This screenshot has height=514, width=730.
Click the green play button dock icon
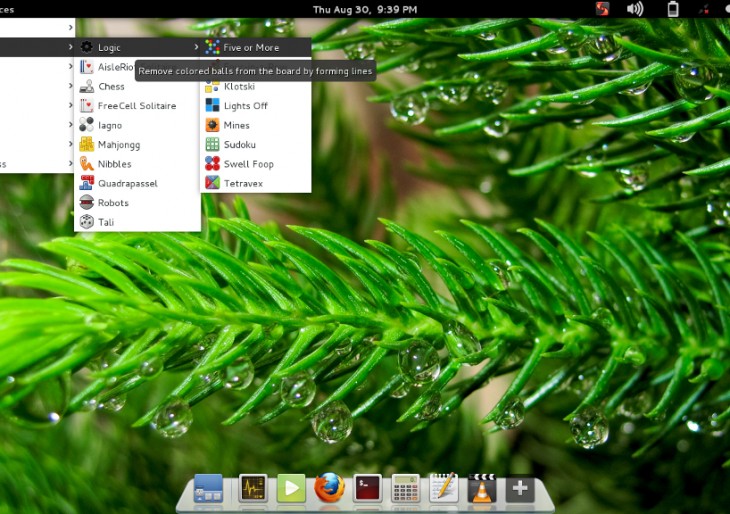291,488
